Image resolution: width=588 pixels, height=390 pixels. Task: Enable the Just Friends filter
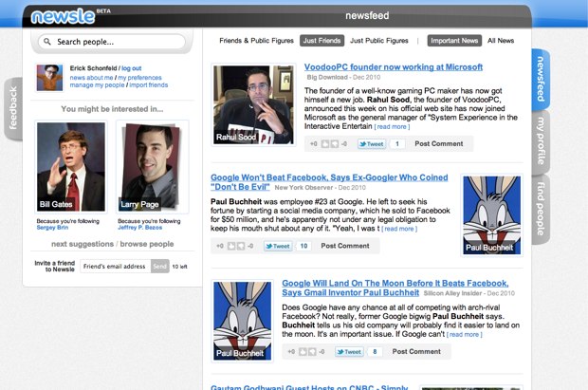322,41
